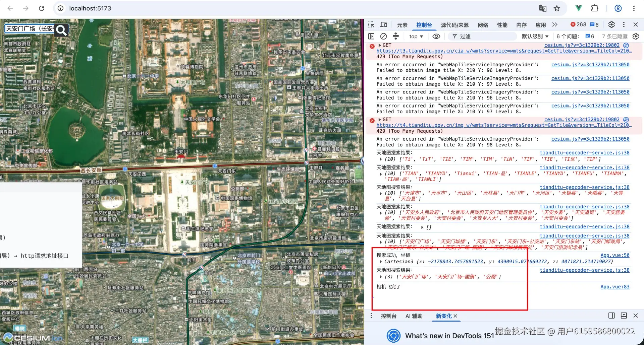Open the 内存 tab
Screen dimensions: 644x345
(x=521, y=25)
